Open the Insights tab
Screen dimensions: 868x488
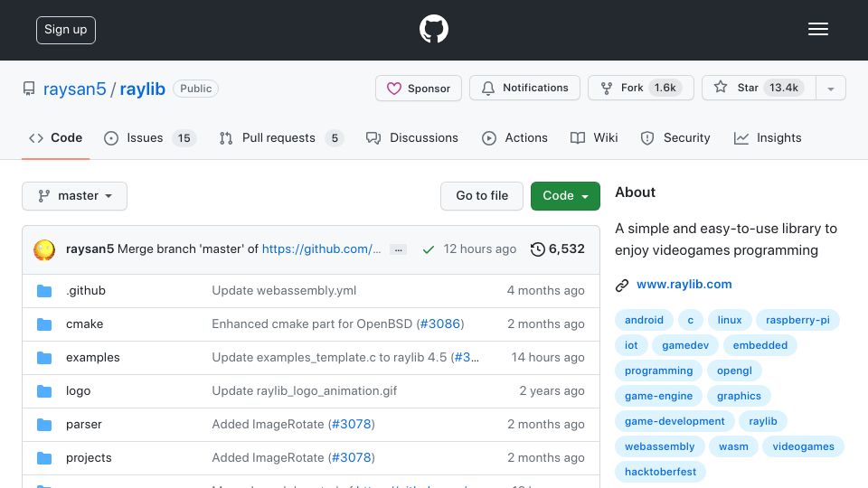point(768,137)
